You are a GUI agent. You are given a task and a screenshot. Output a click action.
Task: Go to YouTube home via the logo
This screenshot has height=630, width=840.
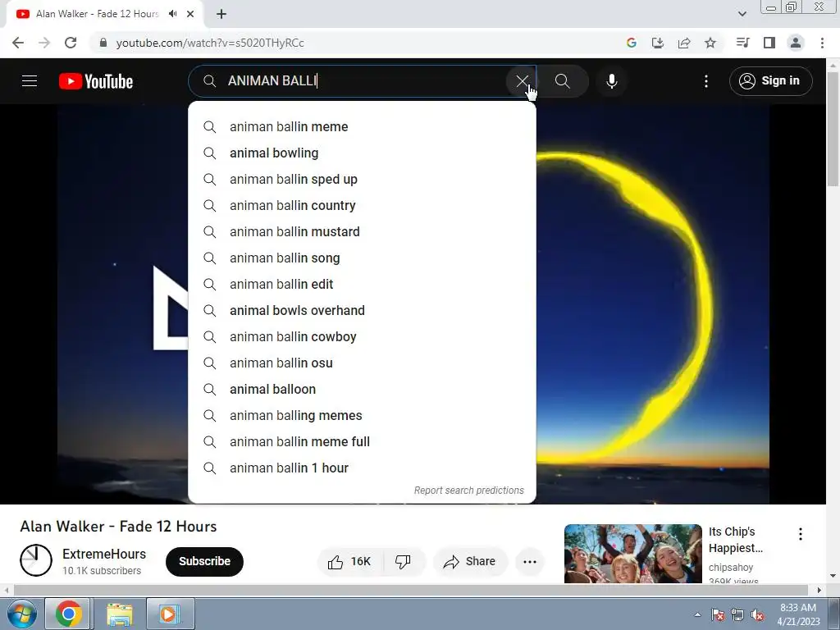pos(96,81)
